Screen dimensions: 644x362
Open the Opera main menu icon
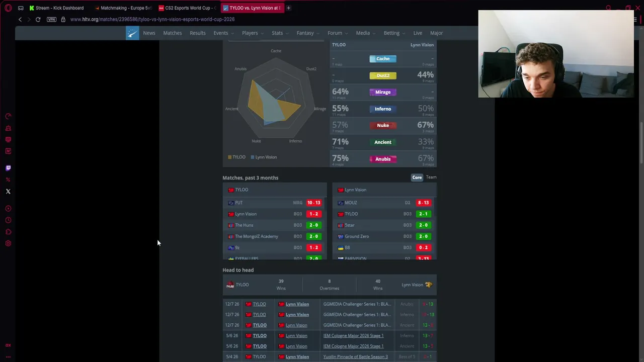coord(8,8)
